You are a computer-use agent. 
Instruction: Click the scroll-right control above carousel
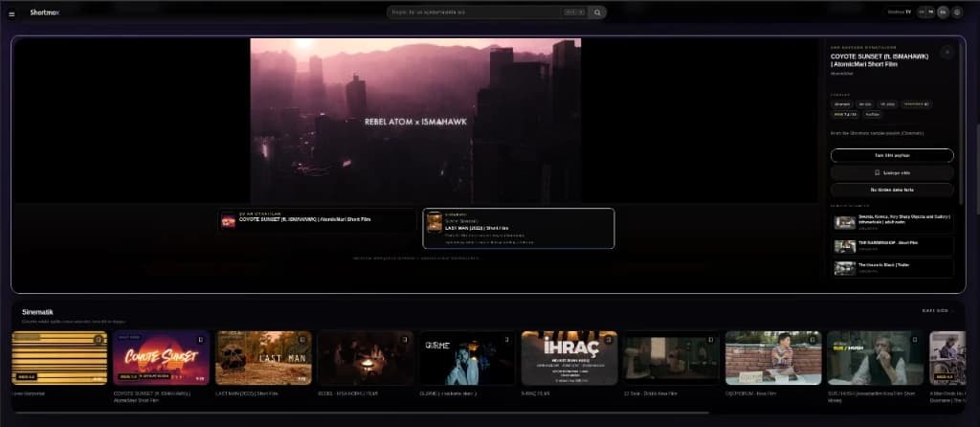tap(938, 311)
